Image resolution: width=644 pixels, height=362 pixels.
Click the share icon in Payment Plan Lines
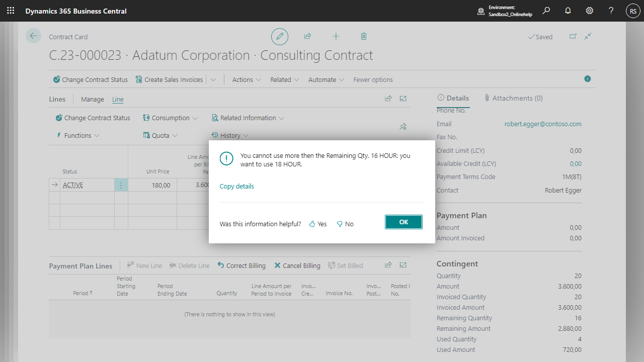coord(388,265)
